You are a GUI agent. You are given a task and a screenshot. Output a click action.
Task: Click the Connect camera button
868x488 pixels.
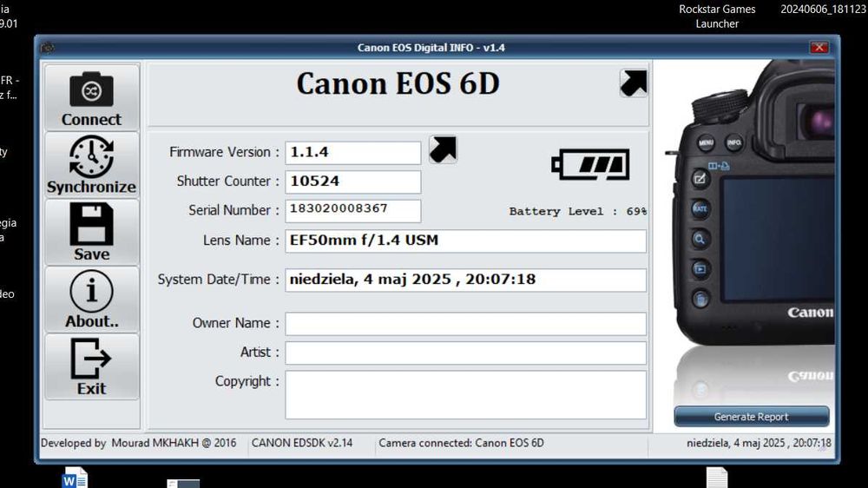91,98
